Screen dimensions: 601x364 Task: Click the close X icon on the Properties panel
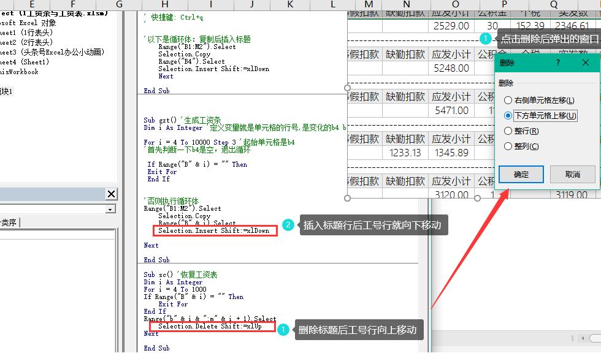(x=110, y=194)
